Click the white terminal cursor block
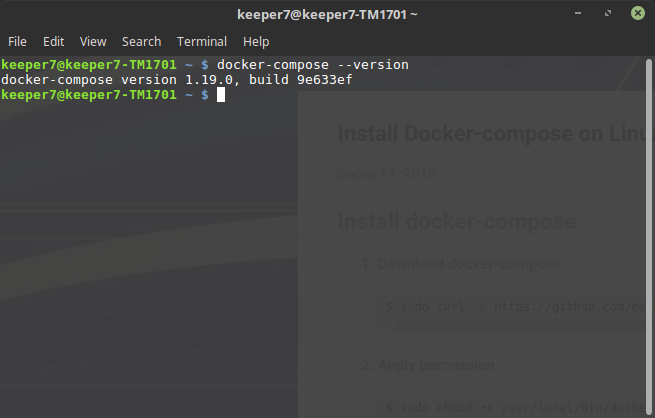 tap(221, 95)
